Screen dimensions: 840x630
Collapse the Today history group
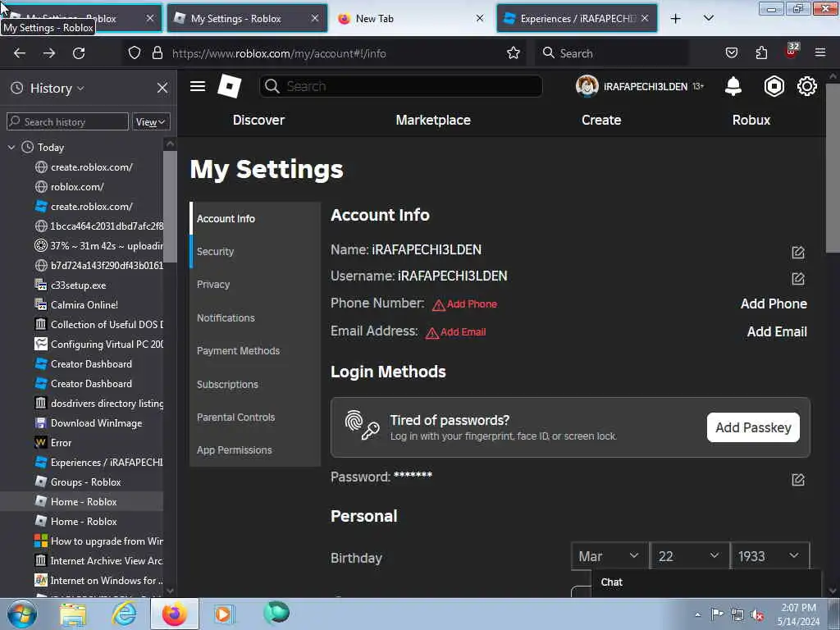coord(11,147)
